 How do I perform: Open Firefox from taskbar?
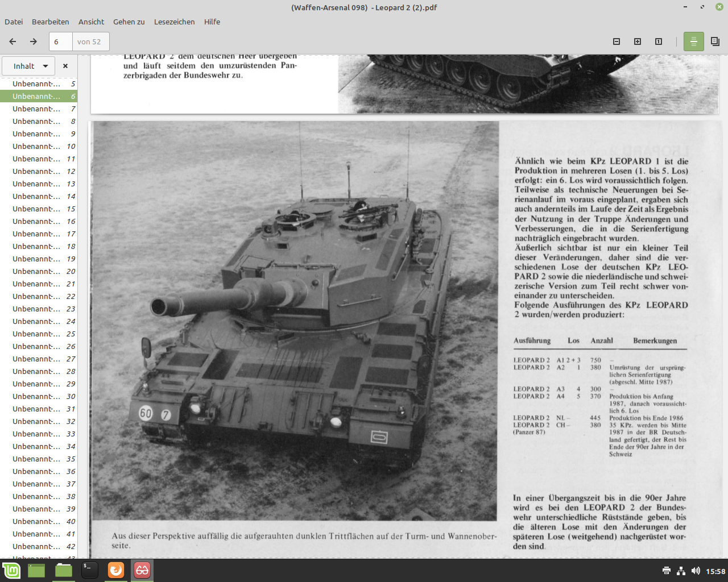point(116,571)
